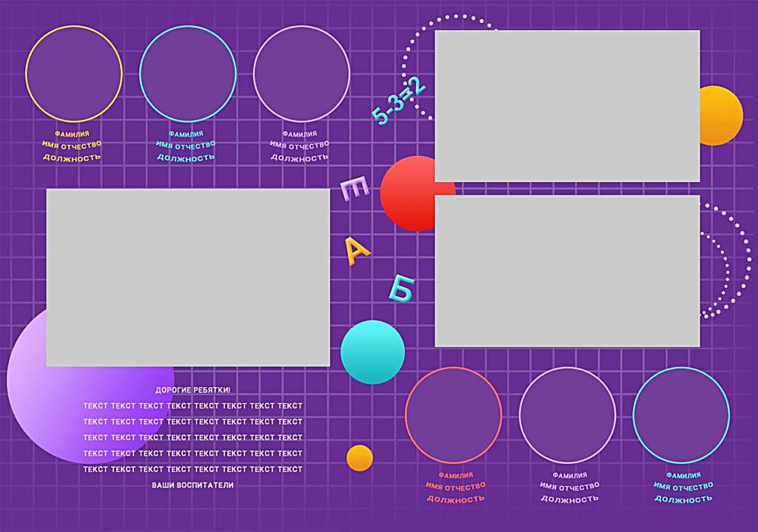Click the 3D purple letter Е
This screenshot has height=532, width=758.
coord(356,189)
